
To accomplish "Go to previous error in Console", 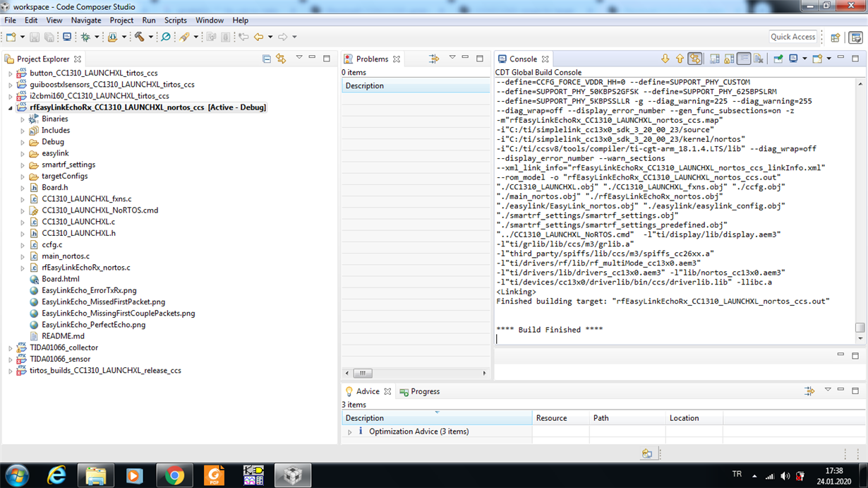I will [680, 59].
